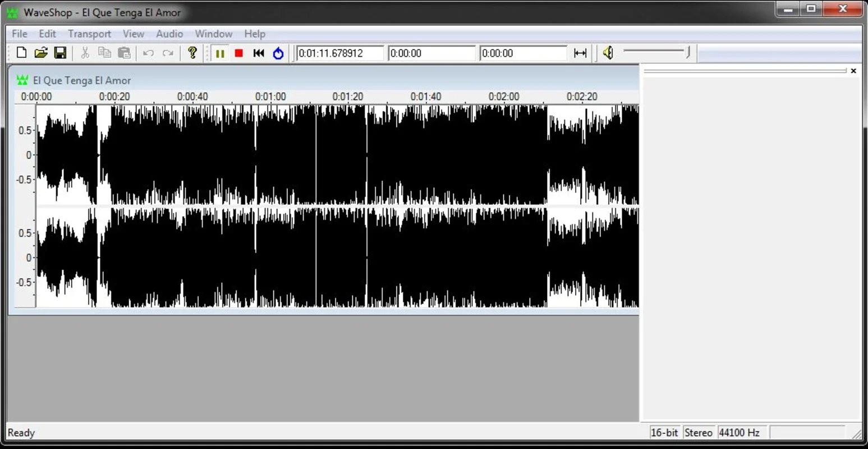Toggle loop playback with the blue icon

click(278, 53)
